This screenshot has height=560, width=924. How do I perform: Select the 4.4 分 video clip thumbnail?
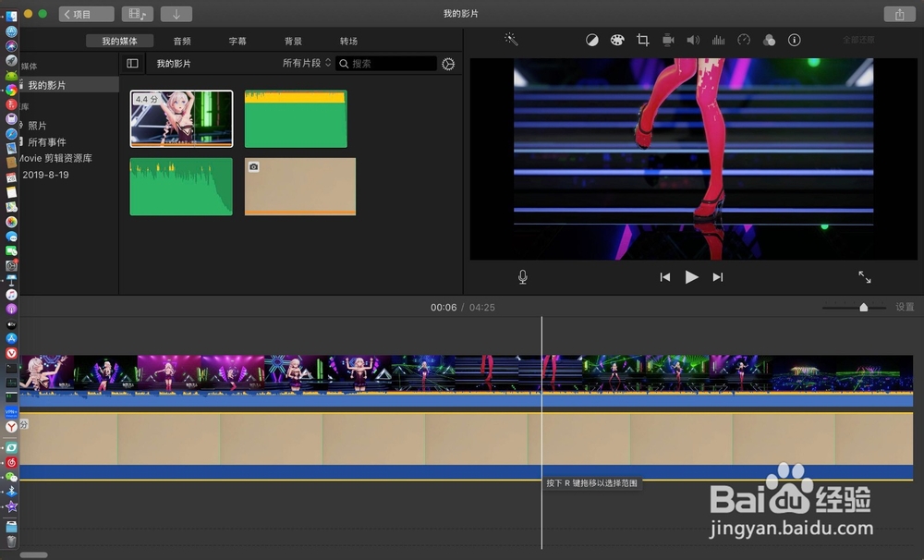pyautogui.click(x=181, y=118)
